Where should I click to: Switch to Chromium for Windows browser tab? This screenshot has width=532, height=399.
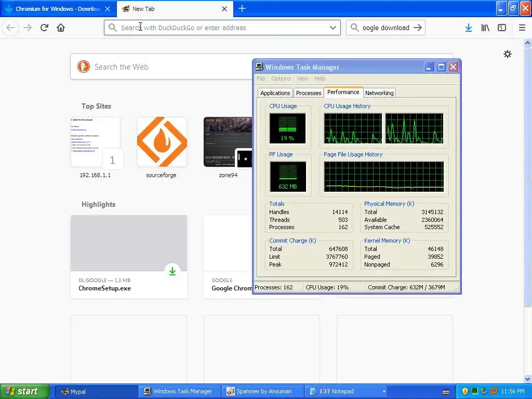[58, 9]
